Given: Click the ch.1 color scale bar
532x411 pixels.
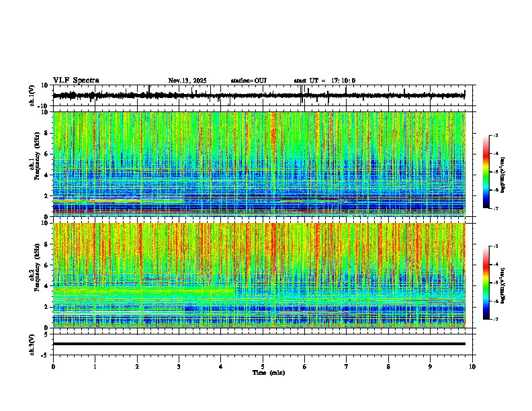Looking at the screenshot, I should (x=486, y=172).
